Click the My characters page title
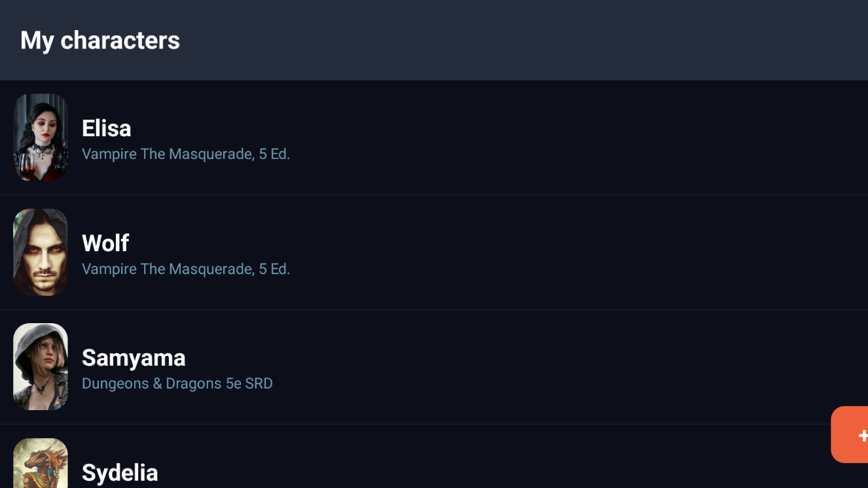868x488 pixels. coord(100,41)
